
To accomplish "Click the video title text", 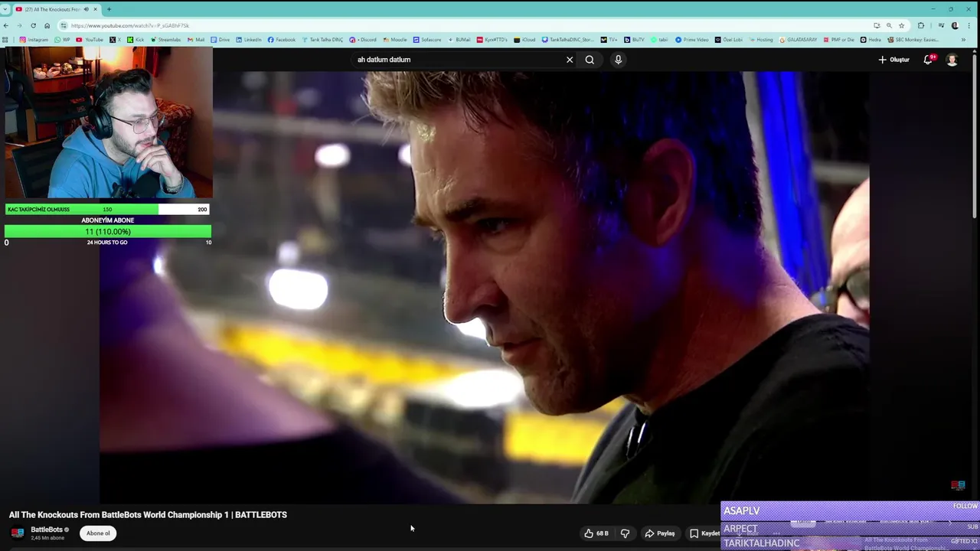I will coord(148,515).
